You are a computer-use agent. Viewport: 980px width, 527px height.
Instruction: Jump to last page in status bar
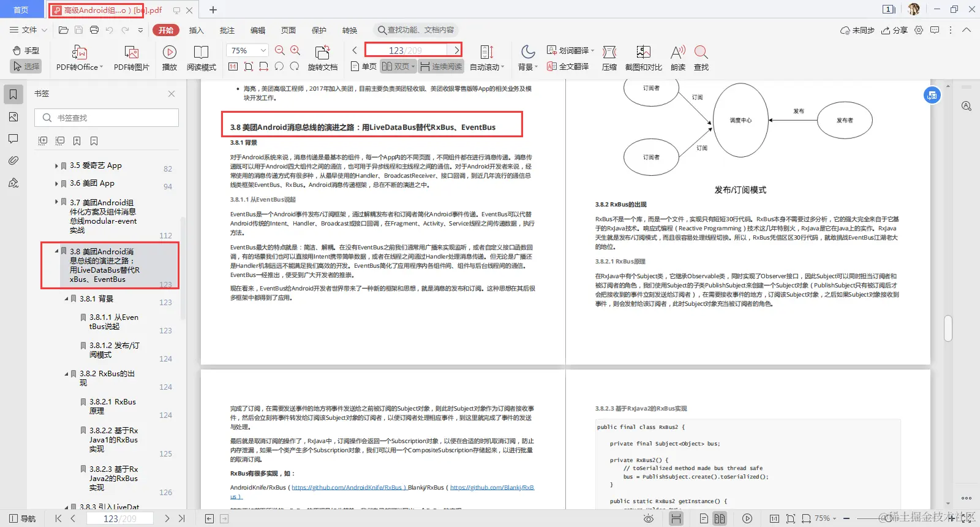[x=181, y=518]
